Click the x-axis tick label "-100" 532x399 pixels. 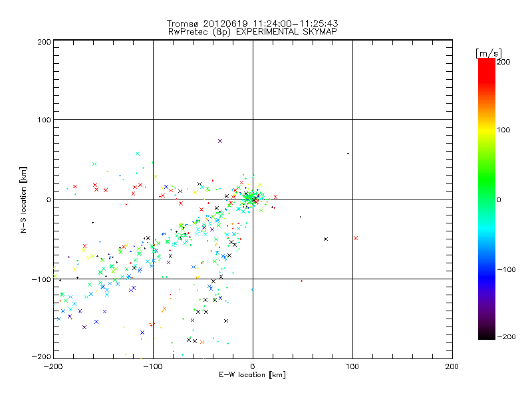[153, 367]
